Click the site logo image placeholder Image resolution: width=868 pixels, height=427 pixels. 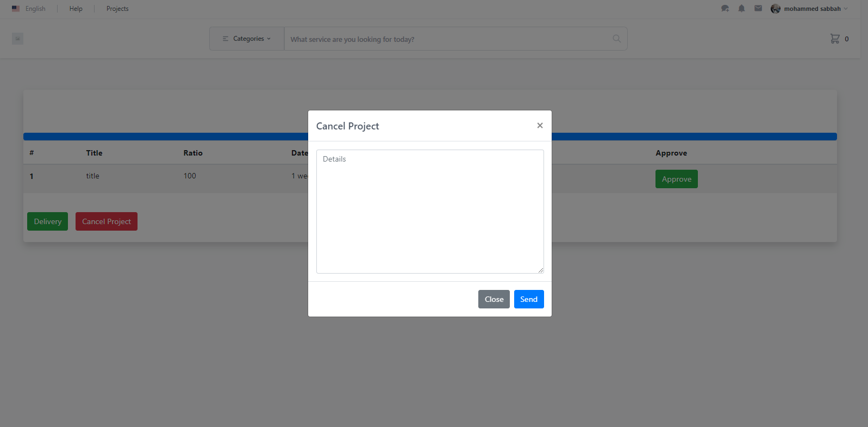pos(18,39)
